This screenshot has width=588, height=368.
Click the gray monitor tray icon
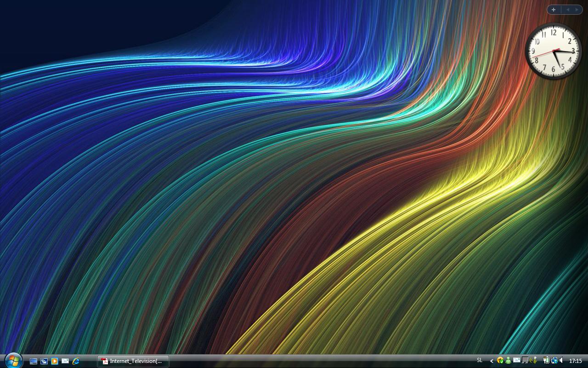click(x=525, y=360)
